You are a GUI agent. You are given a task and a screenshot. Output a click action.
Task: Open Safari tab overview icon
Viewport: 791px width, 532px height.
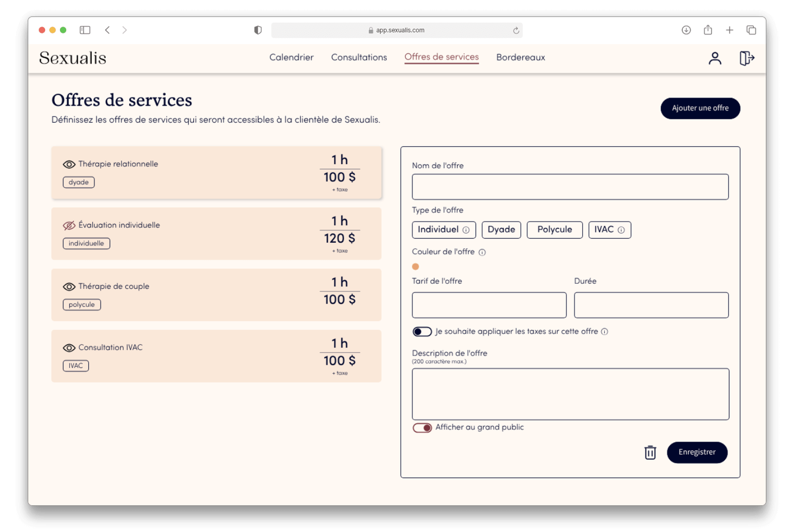(x=751, y=30)
